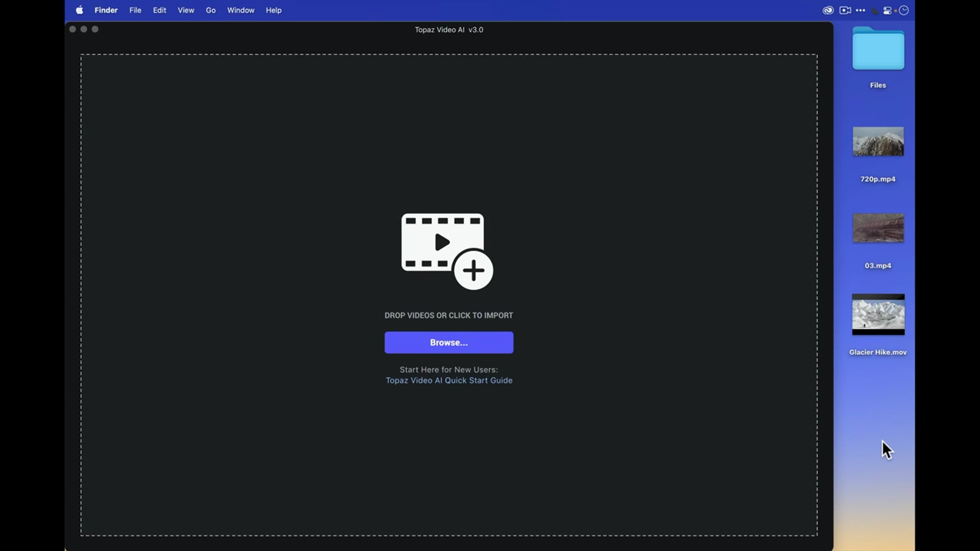
Task: Open Control Center in menu bar
Action: tap(888, 11)
